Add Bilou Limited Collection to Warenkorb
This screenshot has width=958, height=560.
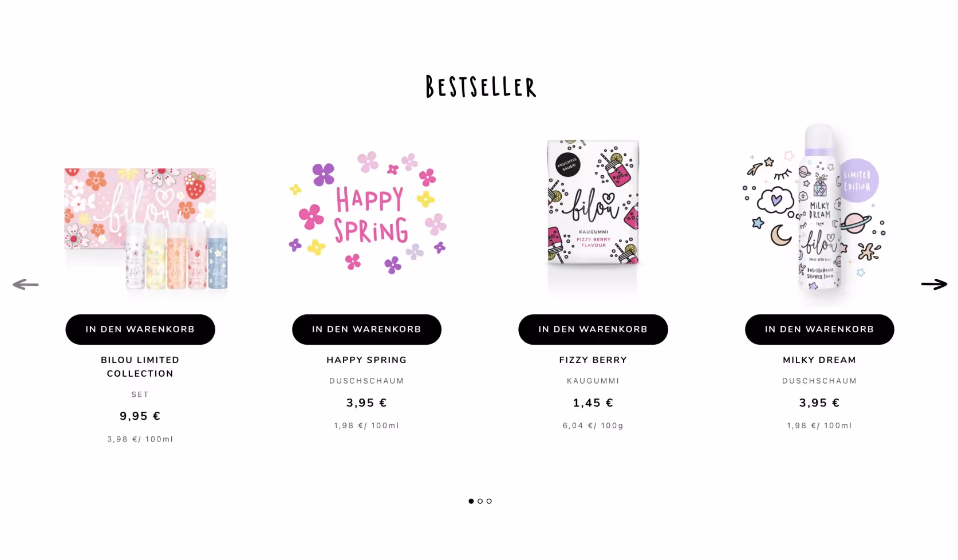(x=140, y=329)
